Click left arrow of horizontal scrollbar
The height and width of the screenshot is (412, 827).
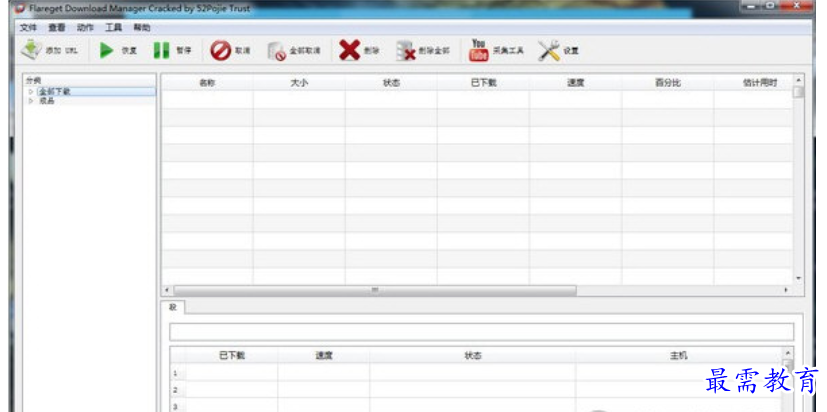pos(167,290)
